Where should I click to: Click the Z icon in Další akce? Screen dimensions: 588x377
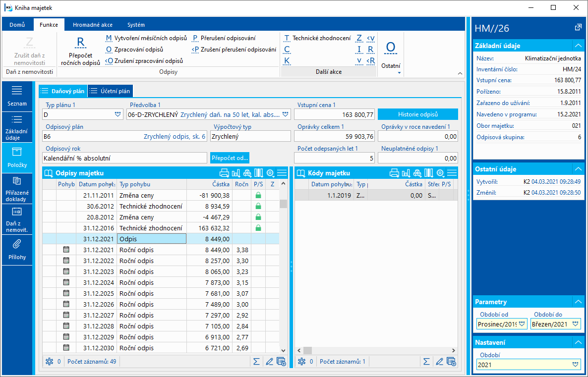359,38
